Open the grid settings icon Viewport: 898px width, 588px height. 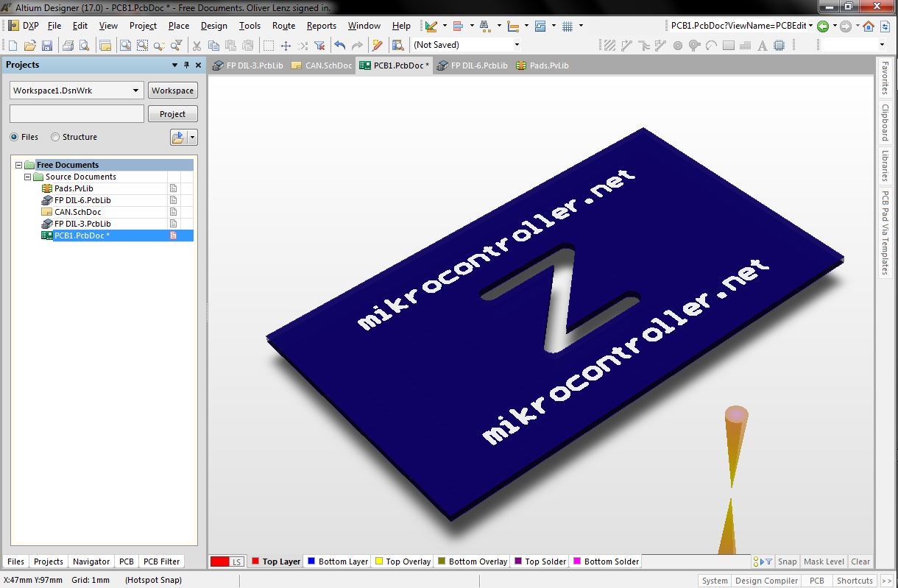568,26
